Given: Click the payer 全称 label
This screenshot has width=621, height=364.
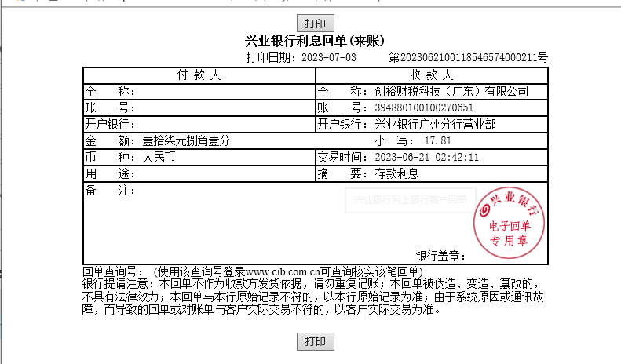Looking at the screenshot, I should pyautogui.click(x=110, y=92).
